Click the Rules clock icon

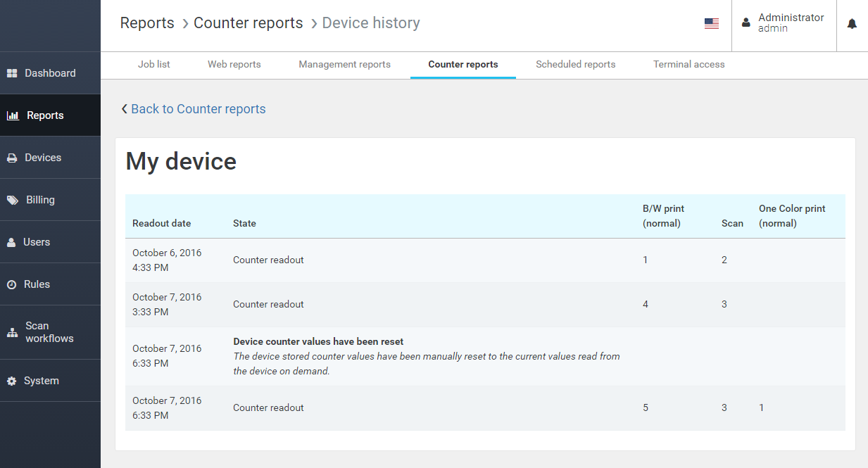coord(11,284)
